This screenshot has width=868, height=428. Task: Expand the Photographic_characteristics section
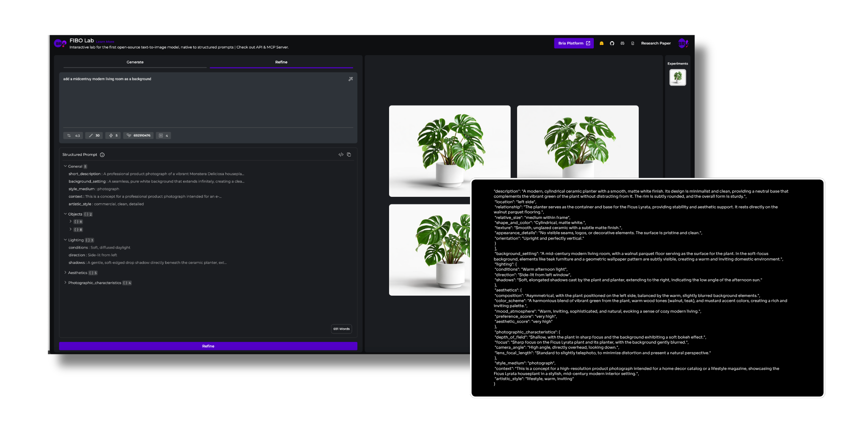[x=65, y=283]
